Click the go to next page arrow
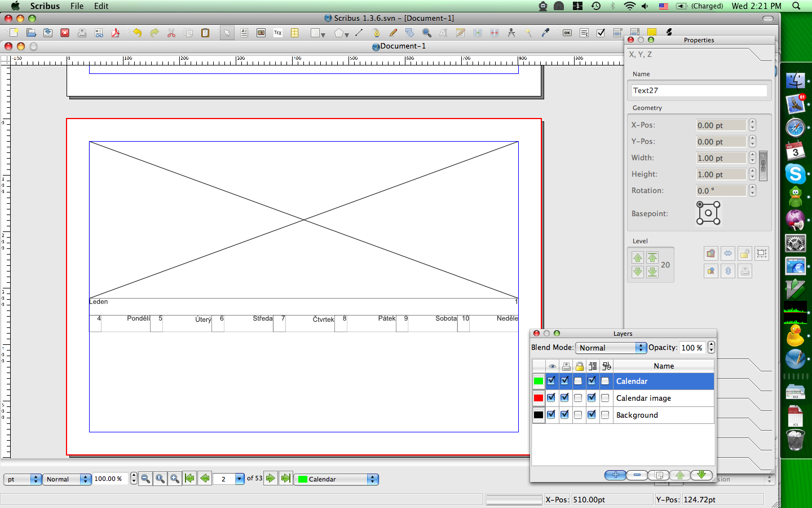The width and height of the screenshot is (812, 508). pyautogui.click(x=271, y=479)
